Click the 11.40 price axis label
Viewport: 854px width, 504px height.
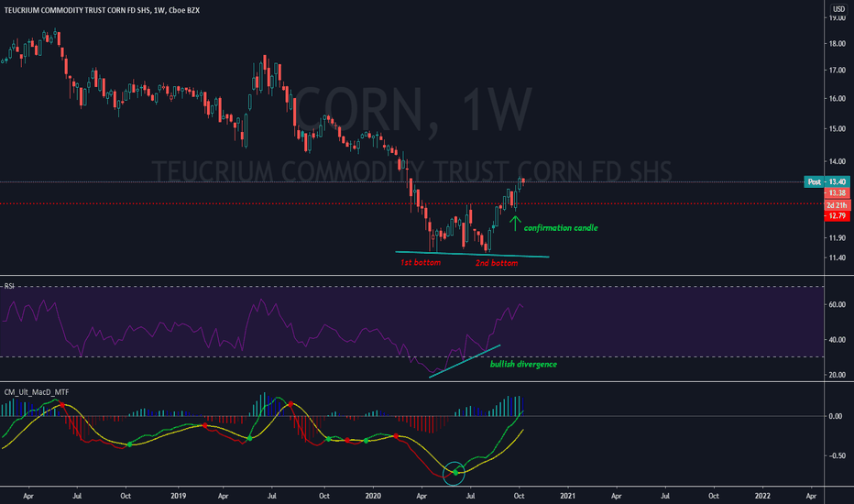[x=838, y=257]
